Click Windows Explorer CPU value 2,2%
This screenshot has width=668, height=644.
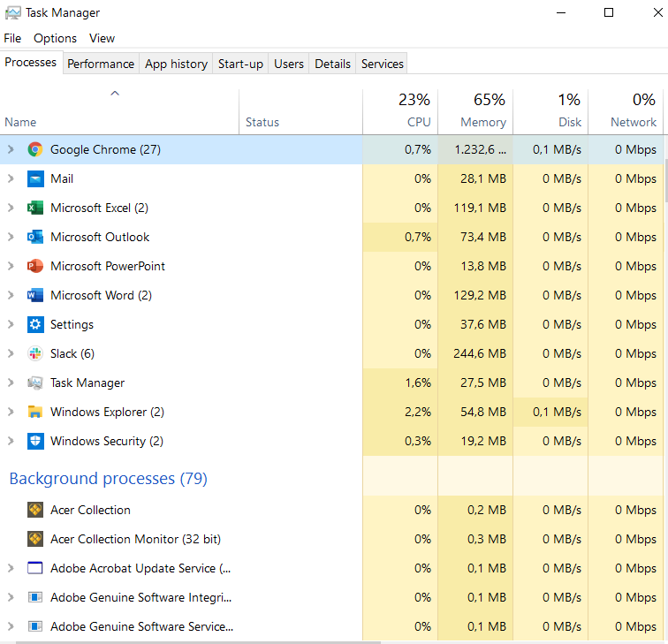(x=418, y=412)
